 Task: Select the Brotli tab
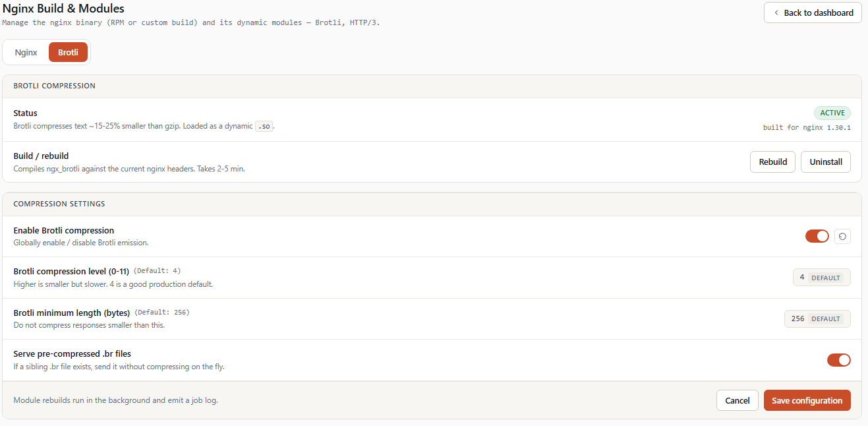[x=68, y=52]
